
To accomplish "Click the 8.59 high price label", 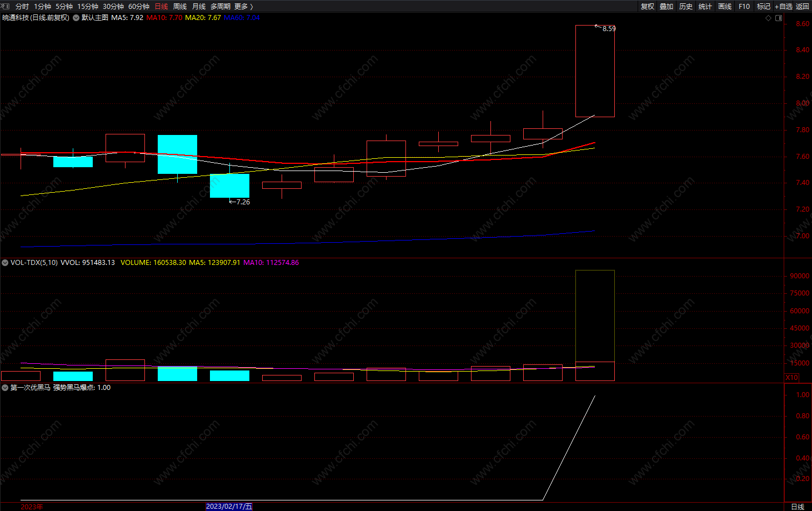I will [609, 28].
